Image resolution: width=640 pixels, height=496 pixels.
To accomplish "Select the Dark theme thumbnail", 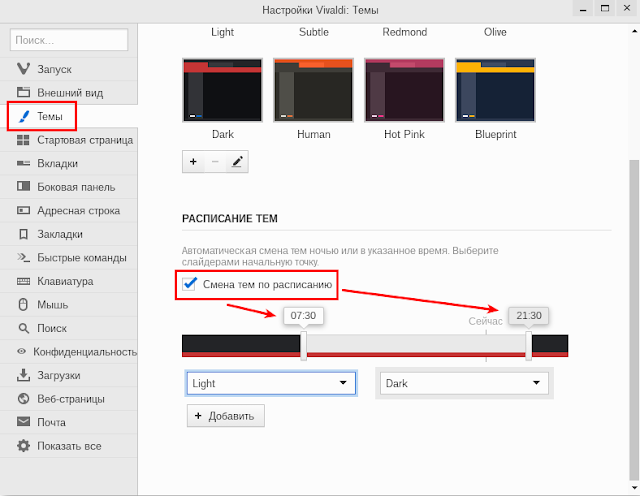I will point(222,90).
